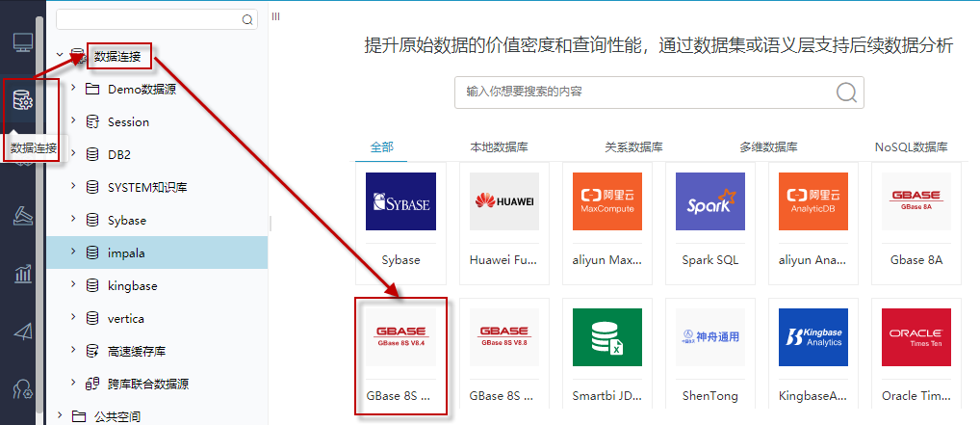980x425 pixels.
Task: Expand the 跨库联合数据源 node
Action: coord(73,382)
